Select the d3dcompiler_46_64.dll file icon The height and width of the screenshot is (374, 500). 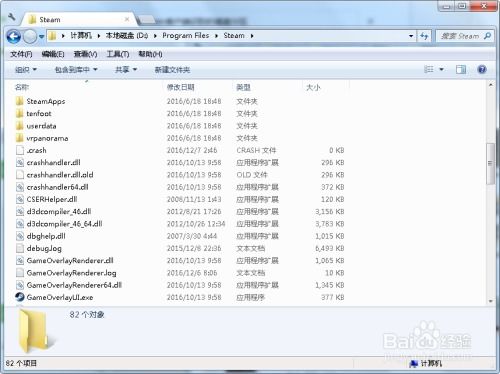pyautogui.click(x=20, y=224)
